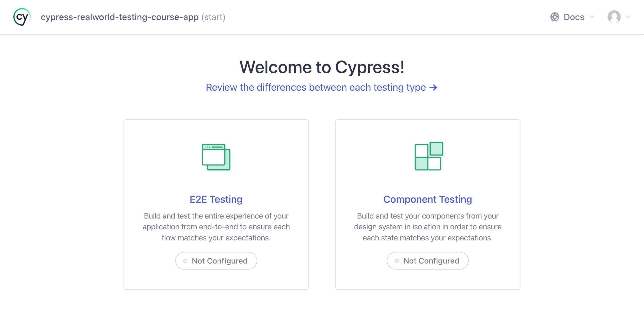This screenshot has width=644, height=313.
Task: Click the status dot in Component's Not Configured badge
Action: coord(397,261)
